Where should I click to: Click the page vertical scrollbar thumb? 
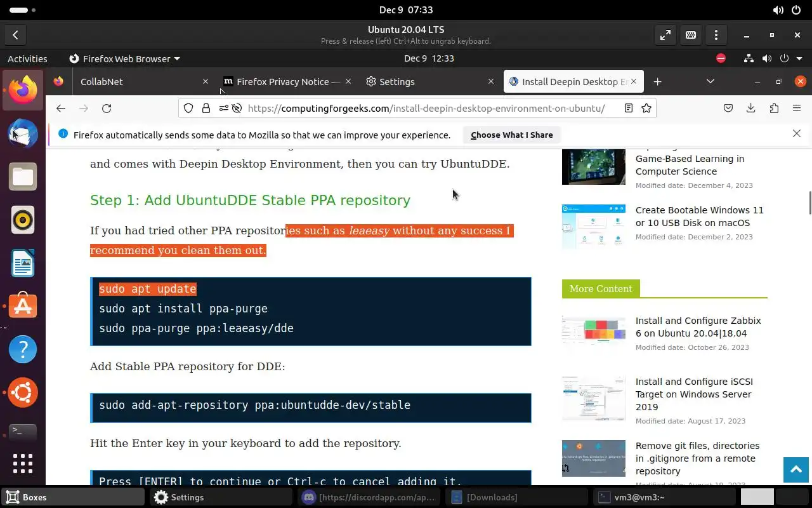click(x=810, y=203)
